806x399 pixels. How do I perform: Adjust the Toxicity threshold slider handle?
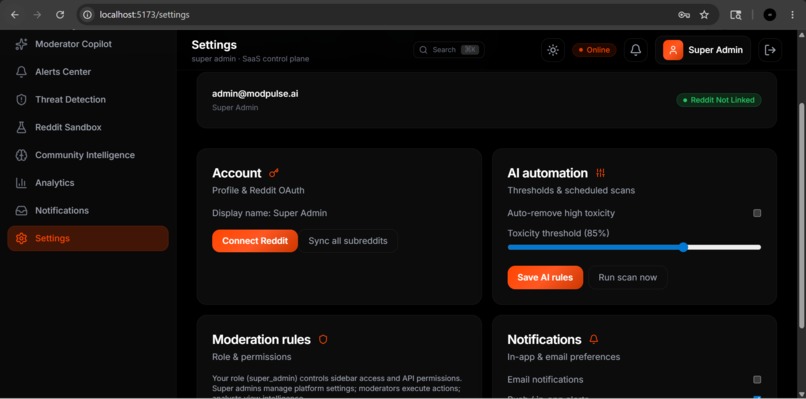683,247
